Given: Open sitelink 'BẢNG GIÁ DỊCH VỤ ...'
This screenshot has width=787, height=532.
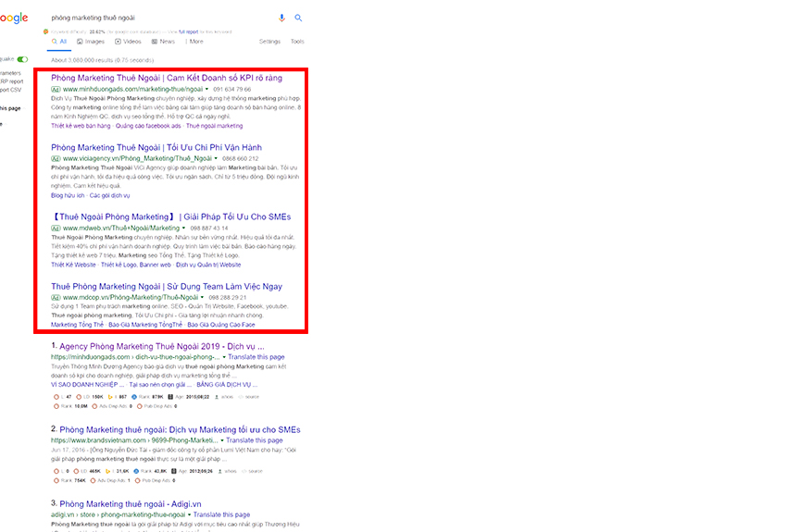Looking at the screenshot, I should click(x=227, y=385).
